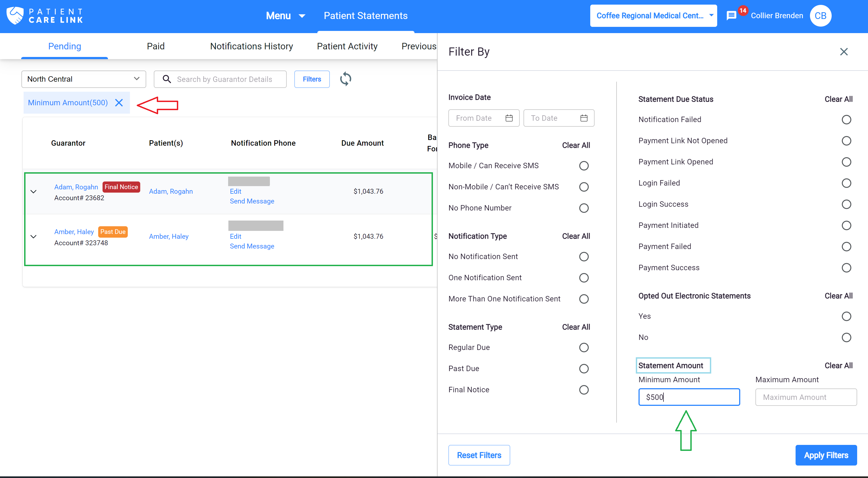
Task: Click the Patient Care Link logo
Action: (45, 15)
